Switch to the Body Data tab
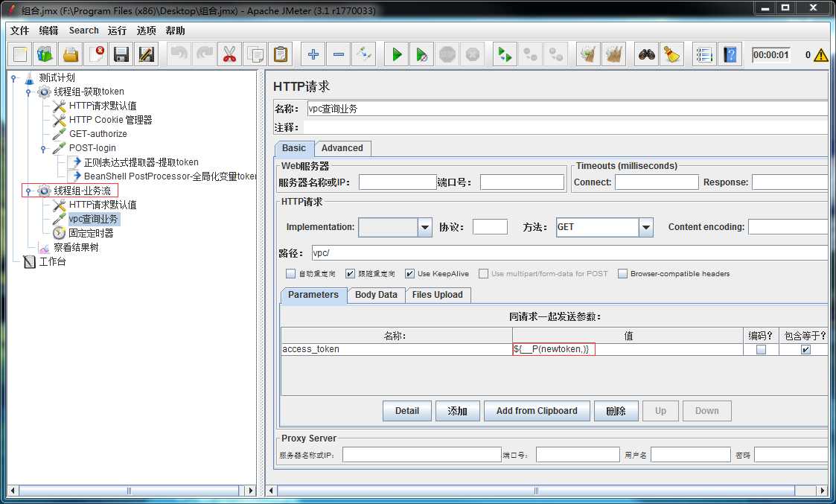The height and width of the screenshot is (504, 836). coord(376,295)
